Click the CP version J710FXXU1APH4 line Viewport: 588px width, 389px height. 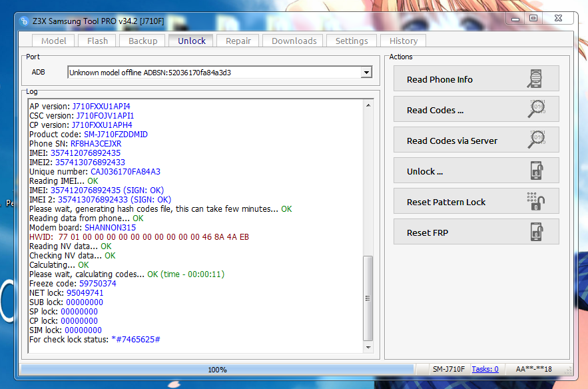click(x=81, y=125)
